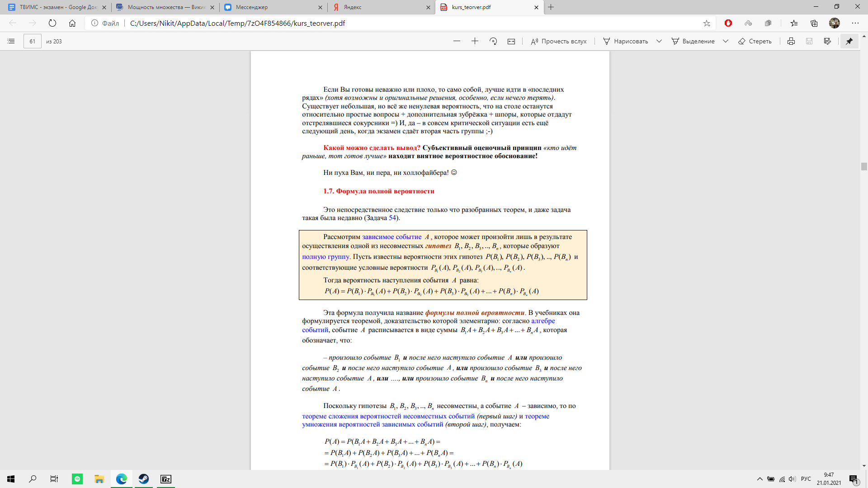Open Steam from the taskbar
Image resolution: width=868 pixels, height=488 pixels.
[x=144, y=479]
